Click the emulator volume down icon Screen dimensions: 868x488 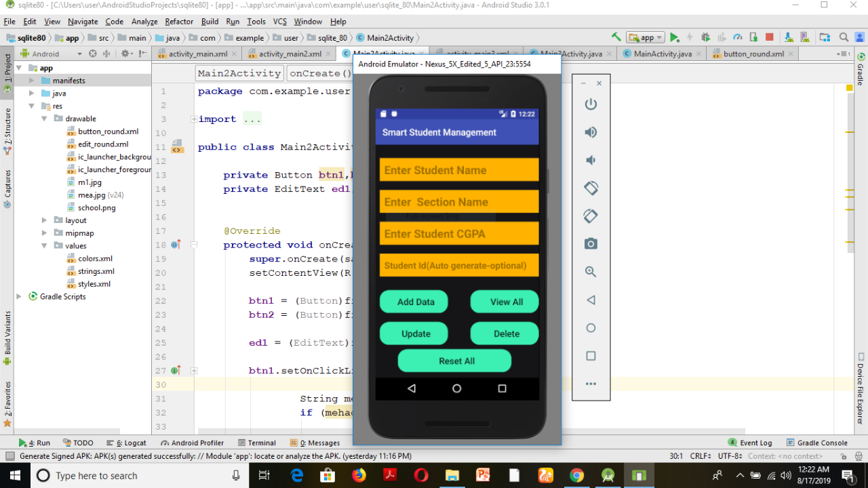(591, 160)
